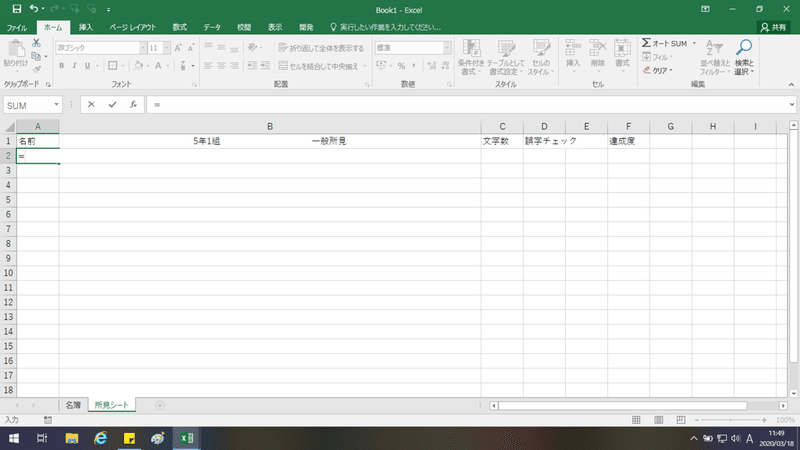Click the Fill Color bucket icon
Image resolution: width=800 pixels, height=450 pixels.
[138, 65]
